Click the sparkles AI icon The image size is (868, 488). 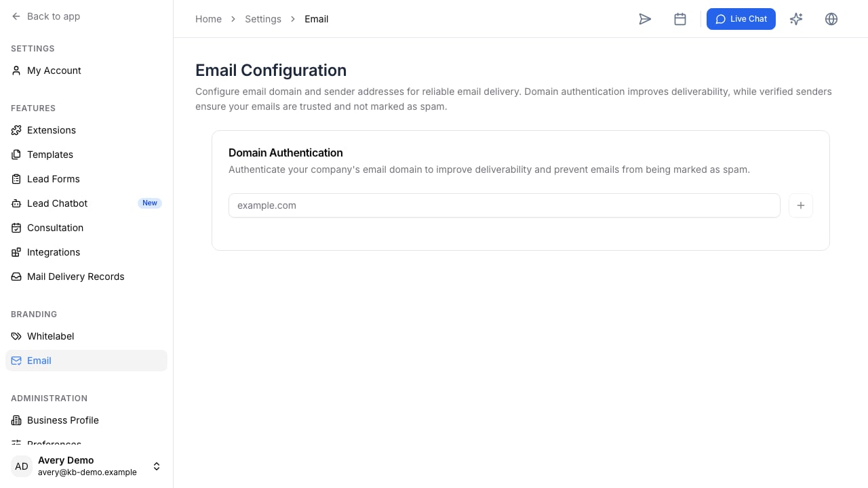[x=796, y=19]
